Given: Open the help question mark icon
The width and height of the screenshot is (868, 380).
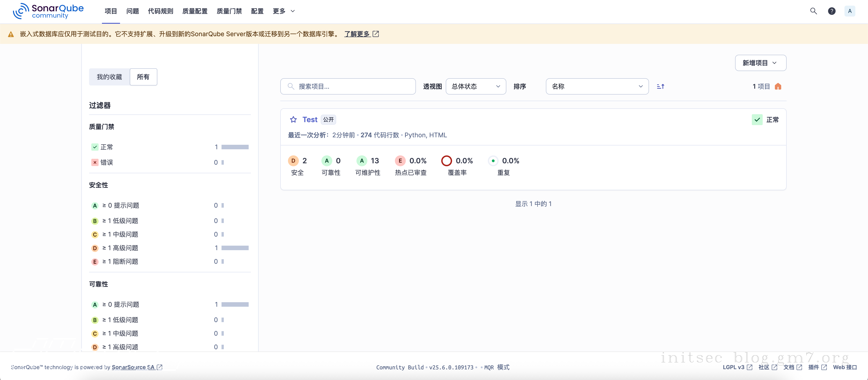Looking at the screenshot, I should pos(832,11).
